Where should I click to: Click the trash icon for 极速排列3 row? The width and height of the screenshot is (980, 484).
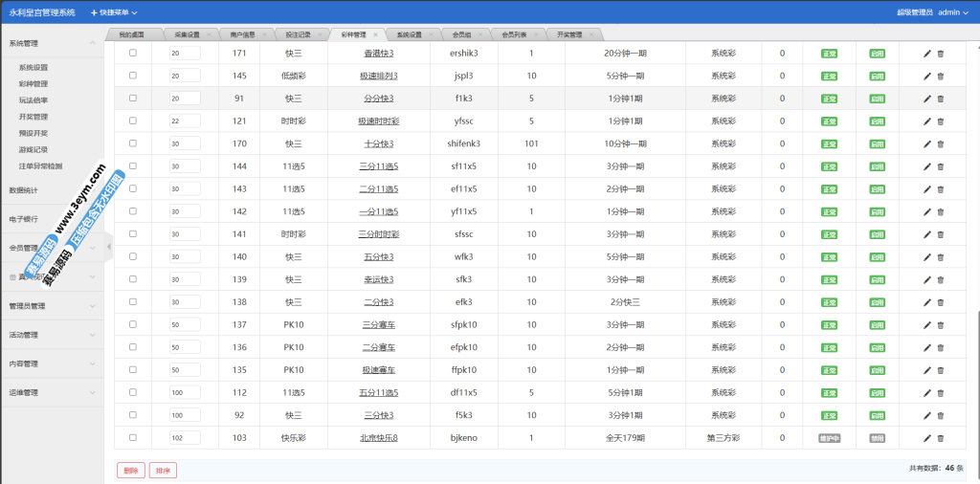click(x=940, y=76)
